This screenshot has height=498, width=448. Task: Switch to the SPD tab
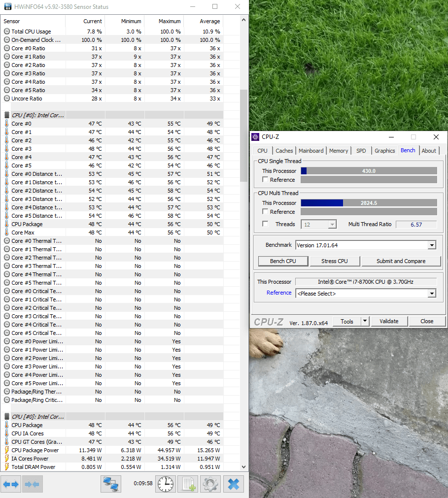[x=361, y=151]
